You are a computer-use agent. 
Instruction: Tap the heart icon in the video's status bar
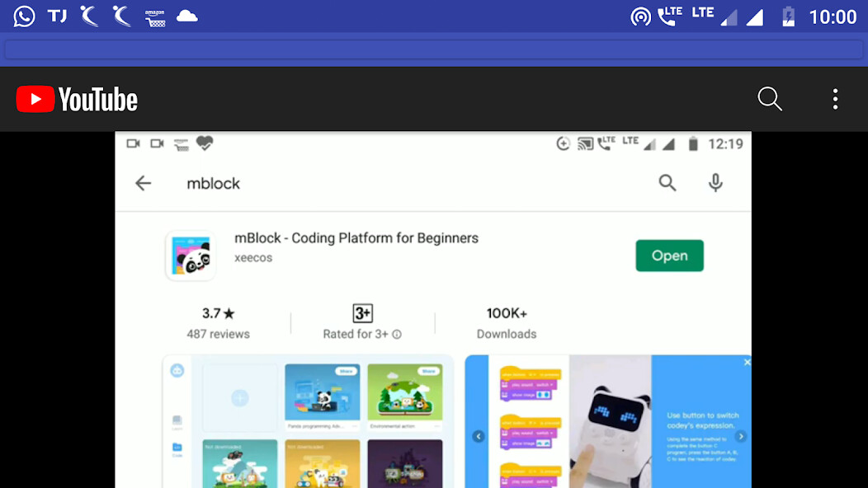205,143
